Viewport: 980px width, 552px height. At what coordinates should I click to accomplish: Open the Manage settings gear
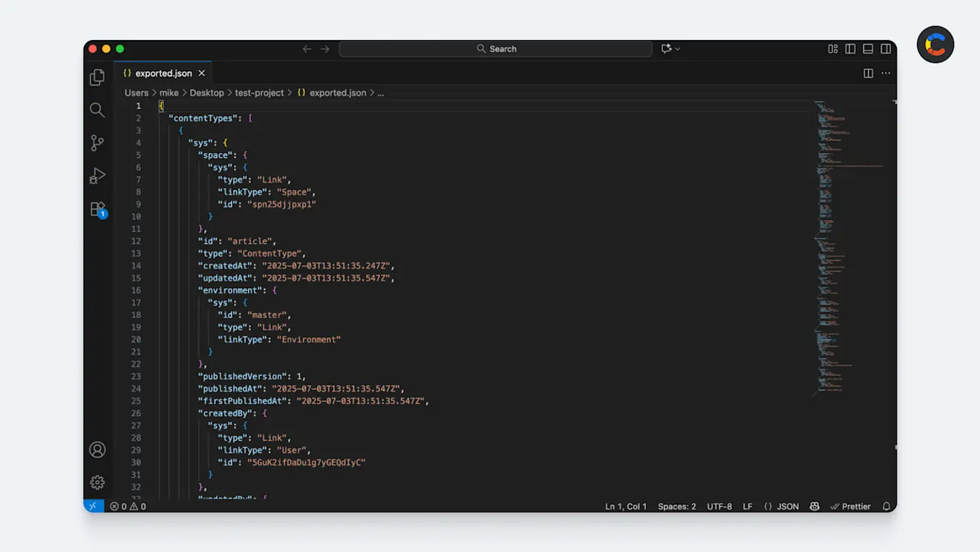point(97,481)
